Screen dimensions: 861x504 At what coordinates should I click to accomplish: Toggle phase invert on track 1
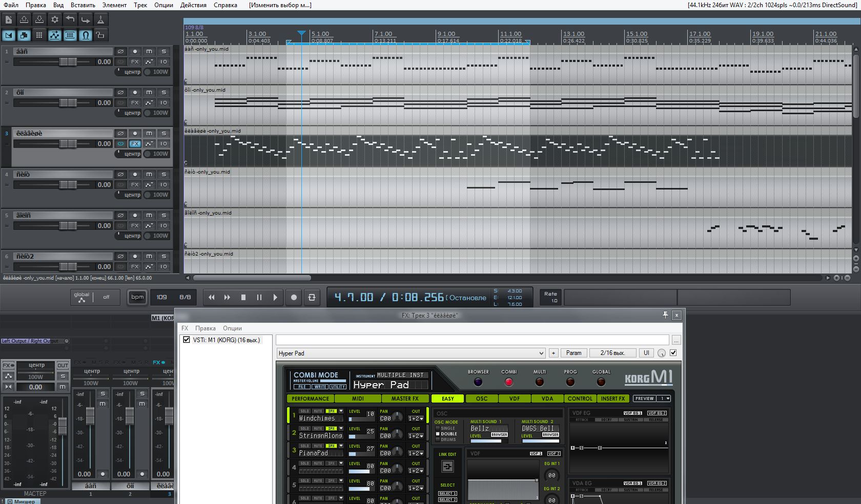tap(120, 51)
